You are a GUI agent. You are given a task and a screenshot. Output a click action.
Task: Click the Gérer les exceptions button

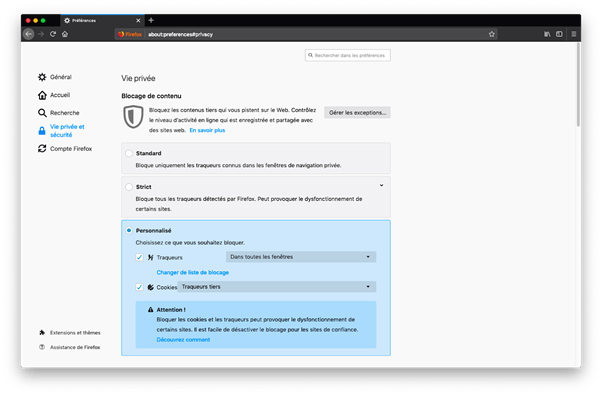pos(357,112)
